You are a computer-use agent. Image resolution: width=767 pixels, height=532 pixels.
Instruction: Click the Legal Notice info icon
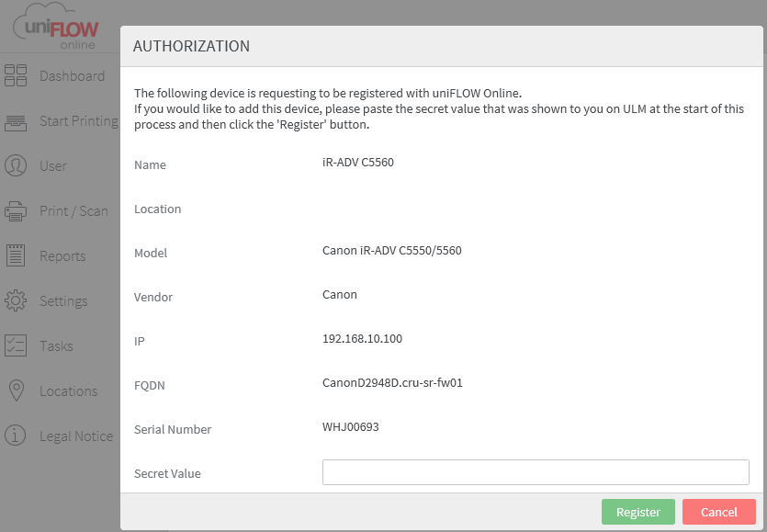pos(16,436)
